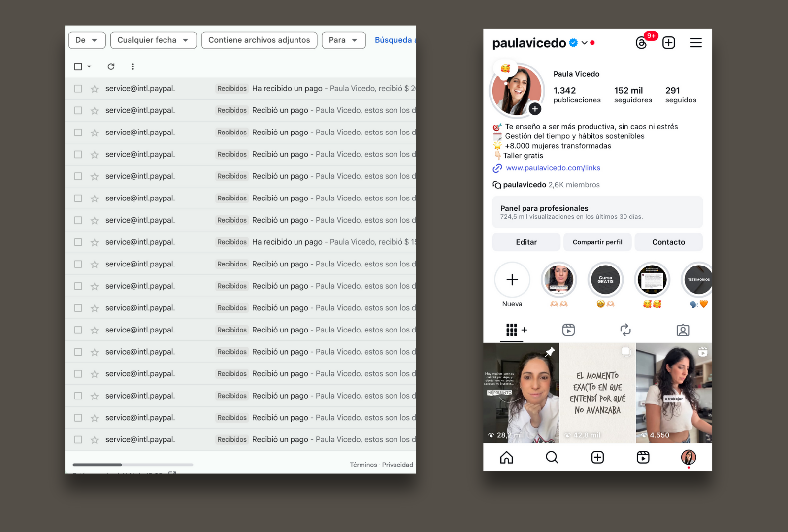
Task: Open the 'Ha recibido un pago $ 15' email
Action: (241, 242)
